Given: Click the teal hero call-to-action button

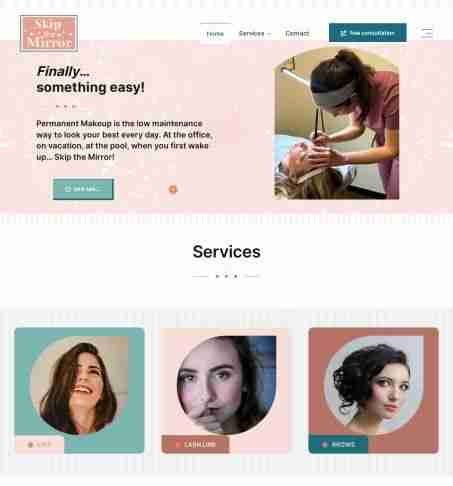Looking at the screenshot, I should tap(83, 189).
